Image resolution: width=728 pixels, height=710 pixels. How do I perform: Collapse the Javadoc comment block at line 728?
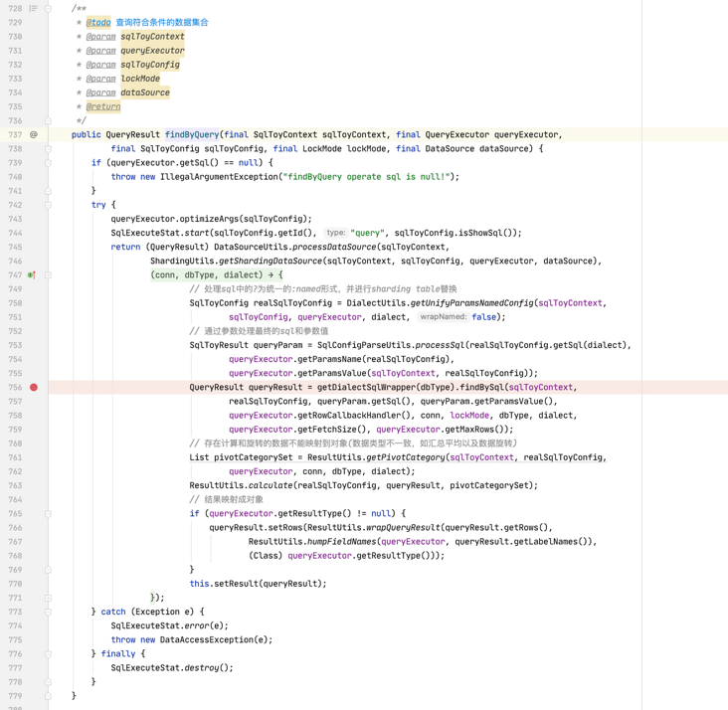[48, 8]
